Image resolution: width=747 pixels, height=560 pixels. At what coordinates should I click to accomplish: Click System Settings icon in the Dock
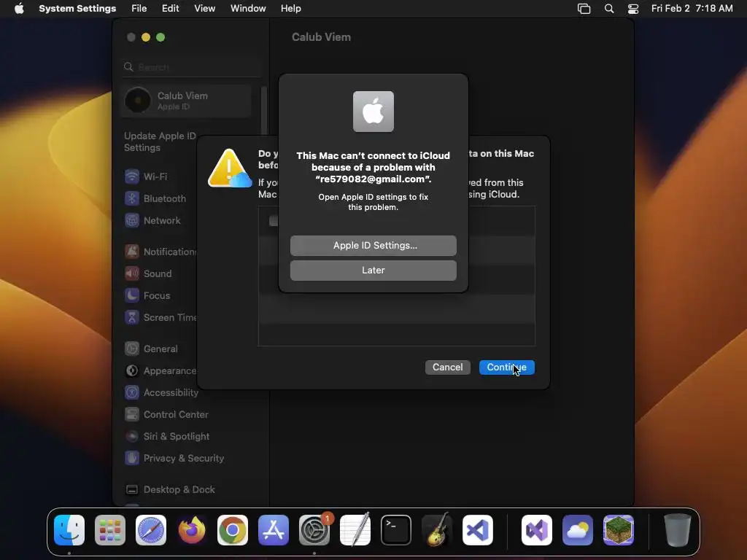[x=314, y=530]
